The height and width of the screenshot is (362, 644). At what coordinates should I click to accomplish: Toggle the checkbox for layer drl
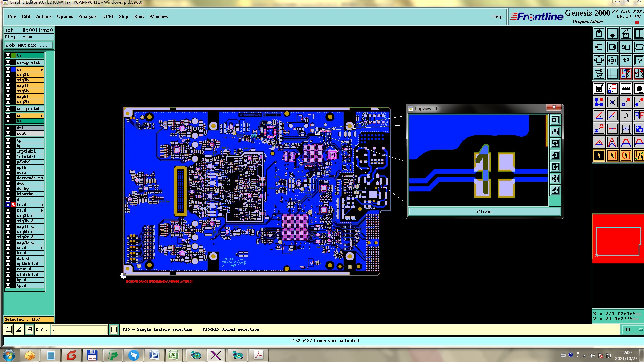click(8, 128)
